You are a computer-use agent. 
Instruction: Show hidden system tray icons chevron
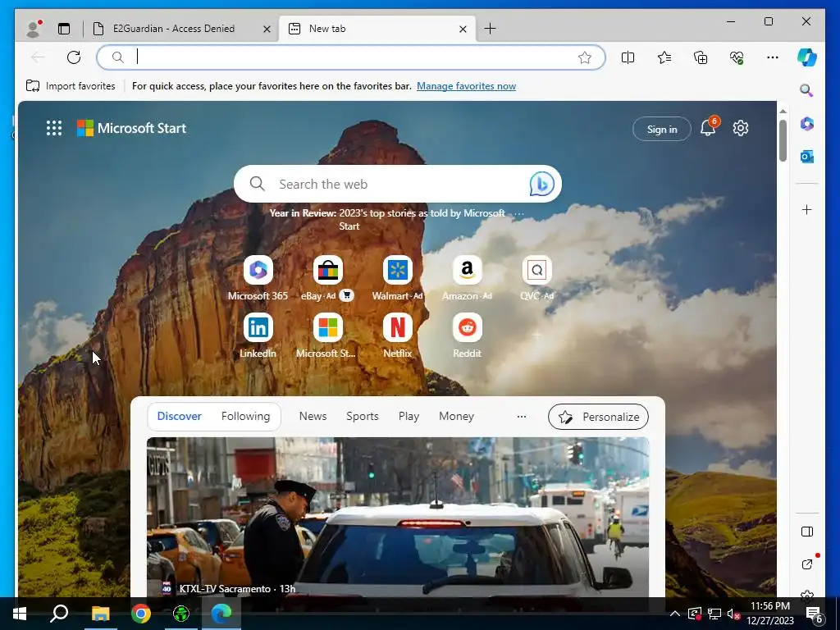(x=675, y=614)
